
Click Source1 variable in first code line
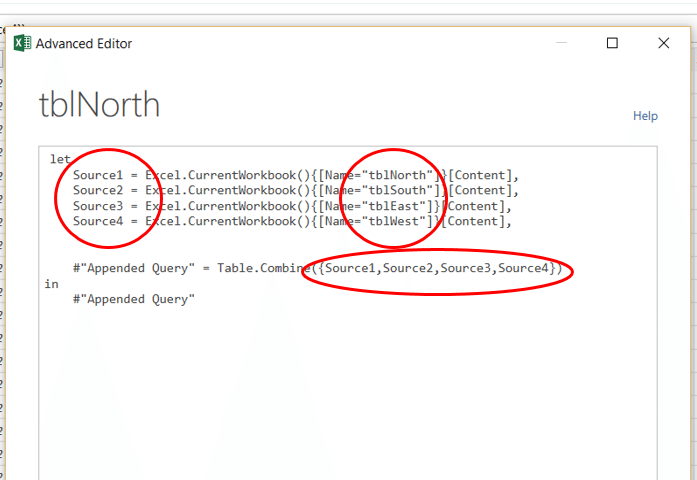[x=98, y=175]
